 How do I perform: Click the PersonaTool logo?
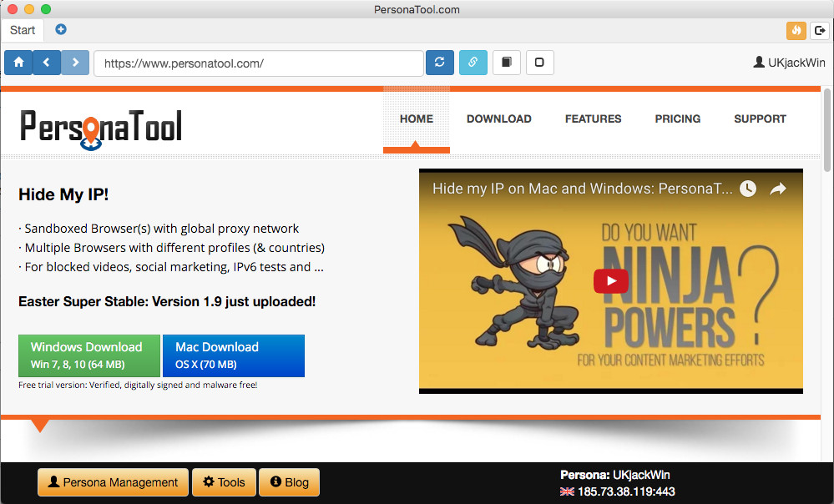pyautogui.click(x=101, y=129)
